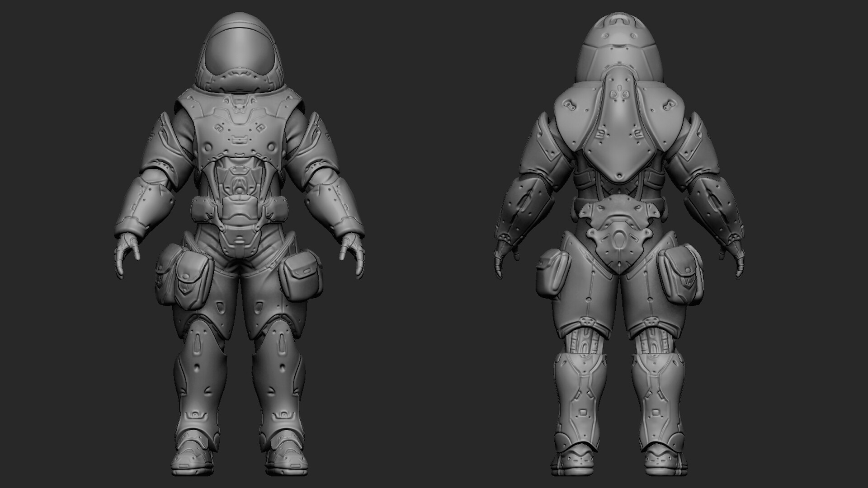Click the helmet visor on the front view
The height and width of the screenshot is (488, 868).
(238, 50)
